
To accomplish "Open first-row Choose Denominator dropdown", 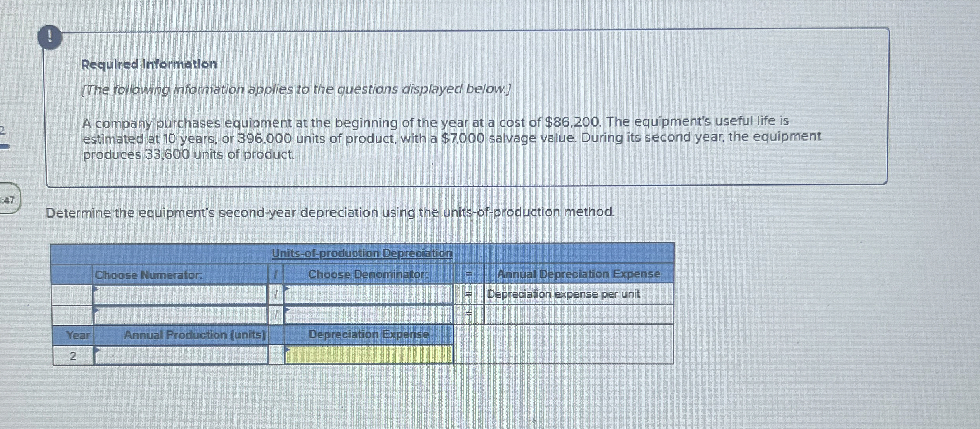I will [368, 294].
